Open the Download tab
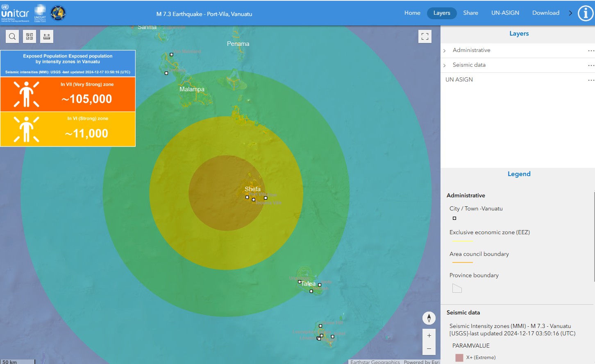The height and width of the screenshot is (364, 595). [545, 13]
